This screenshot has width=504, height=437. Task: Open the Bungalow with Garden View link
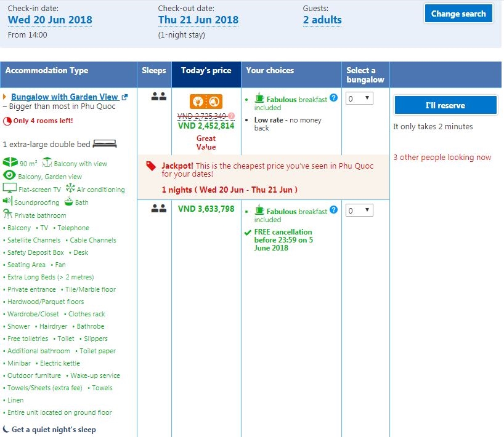(64, 97)
